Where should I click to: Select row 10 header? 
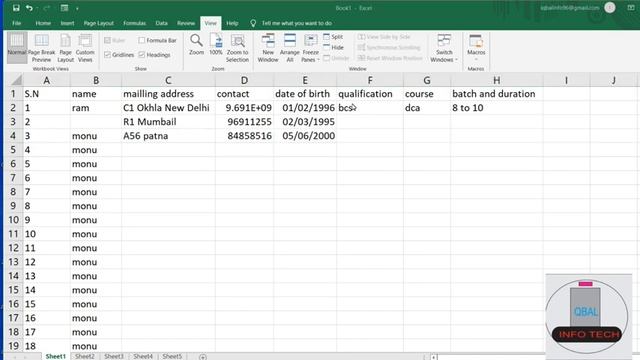click(13, 220)
